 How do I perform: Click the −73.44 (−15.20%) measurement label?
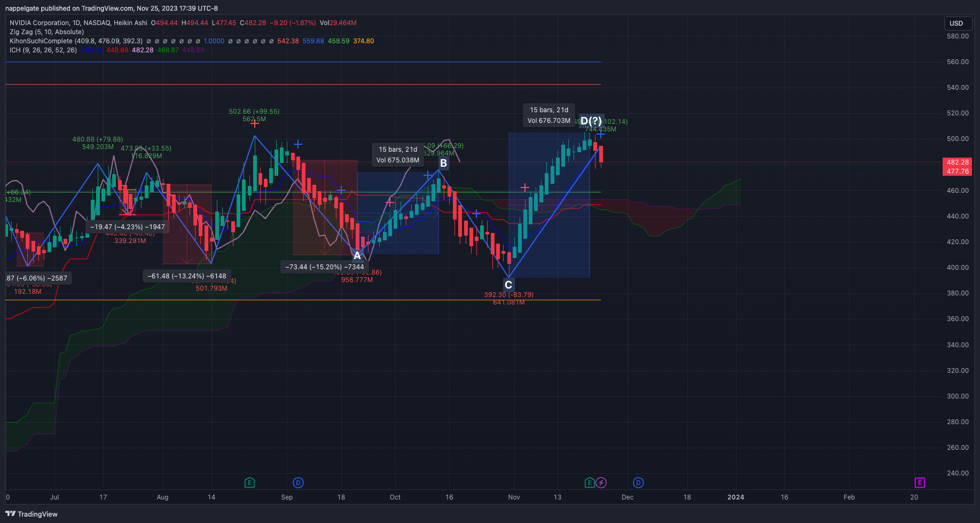[325, 267]
